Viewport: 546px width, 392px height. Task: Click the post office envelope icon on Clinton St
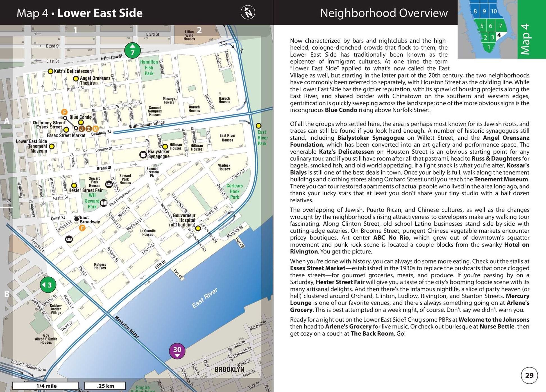pos(109,184)
